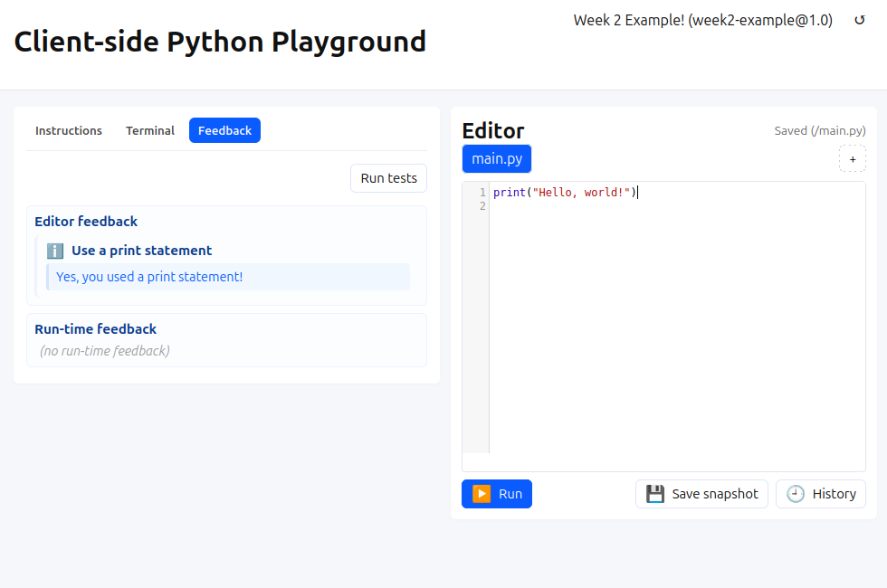The height and width of the screenshot is (588, 887).
Task: Click the info icon beside Use a print statement
Action: pos(55,251)
